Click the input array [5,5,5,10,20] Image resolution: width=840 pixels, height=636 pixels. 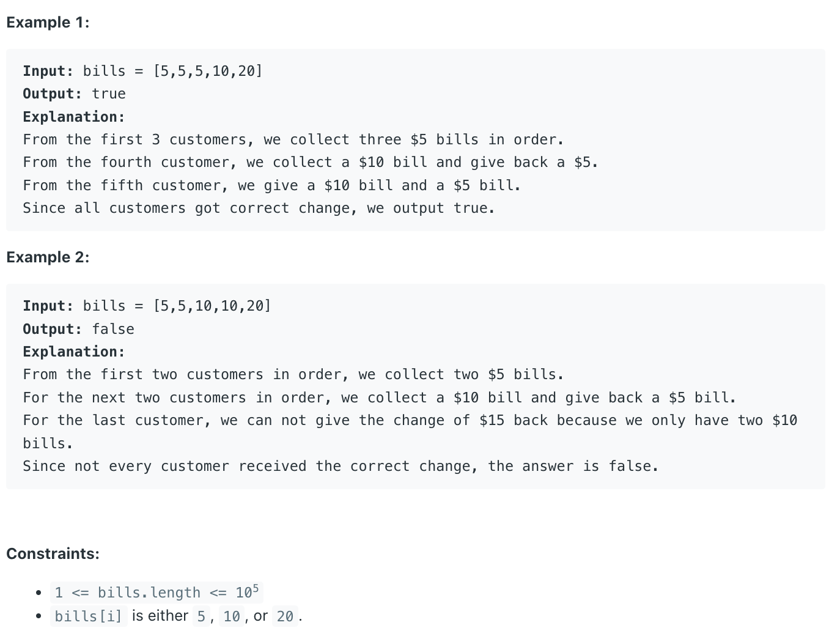[x=208, y=71]
